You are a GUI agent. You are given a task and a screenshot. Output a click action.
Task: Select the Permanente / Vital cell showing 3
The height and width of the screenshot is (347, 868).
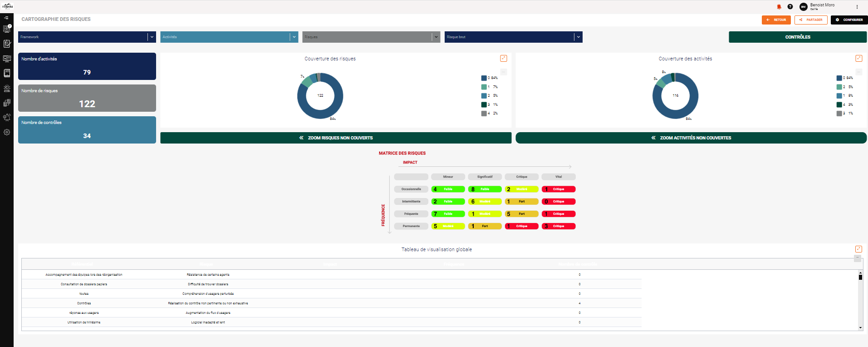(x=559, y=226)
